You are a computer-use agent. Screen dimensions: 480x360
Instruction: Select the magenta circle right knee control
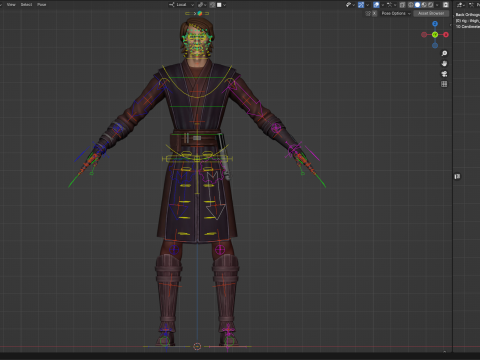[220, 249]
